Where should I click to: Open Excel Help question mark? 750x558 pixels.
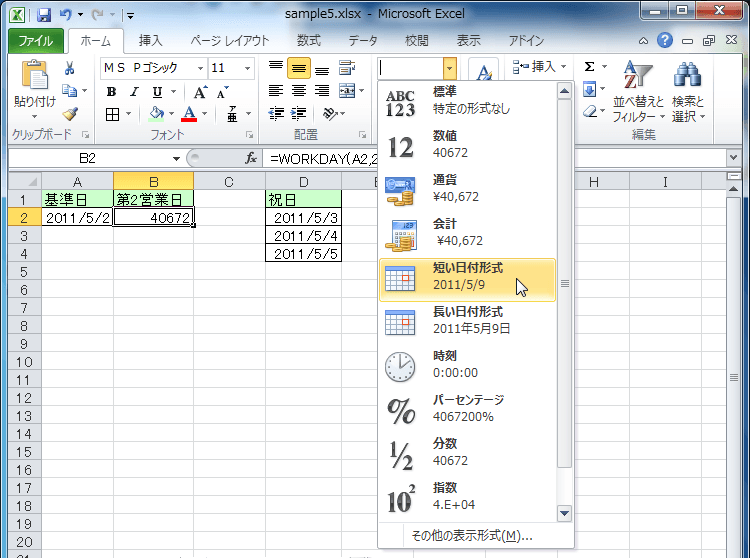tap(664, 40)
